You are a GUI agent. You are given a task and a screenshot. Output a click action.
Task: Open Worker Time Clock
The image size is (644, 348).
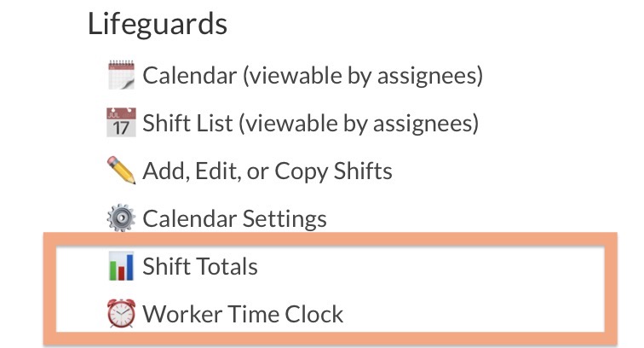coord(243,314)
